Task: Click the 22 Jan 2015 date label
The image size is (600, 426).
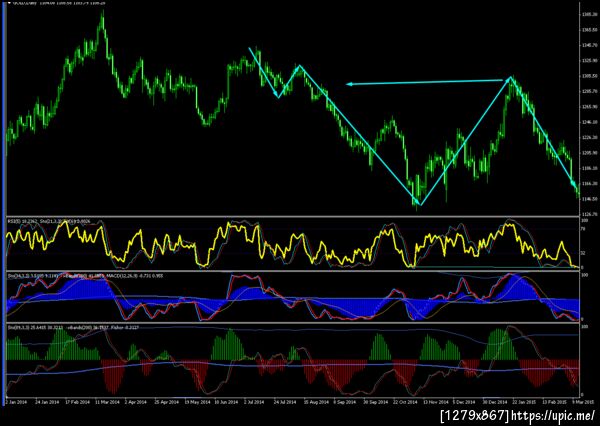Action: (525, 402)
